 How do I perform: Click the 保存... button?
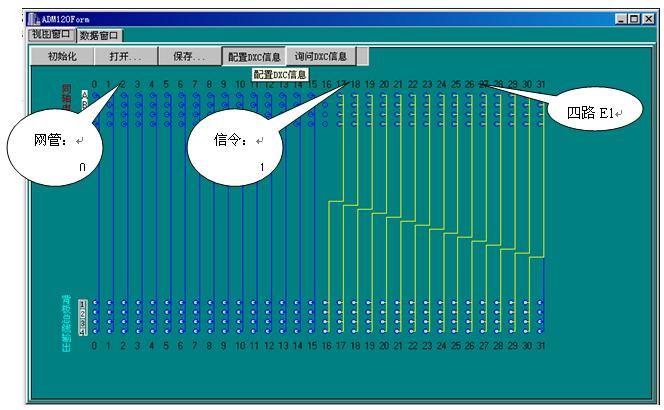(190, 56)
